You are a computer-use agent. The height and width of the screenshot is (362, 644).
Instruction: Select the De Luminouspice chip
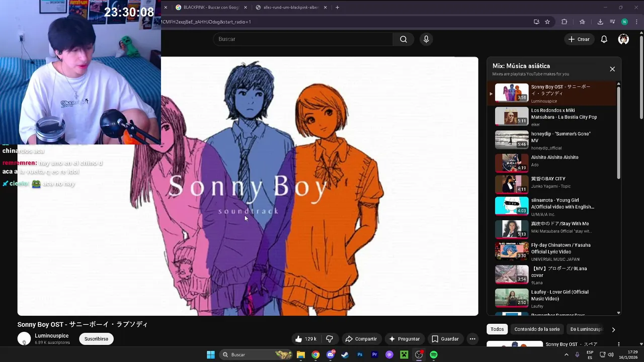point(586,329)
